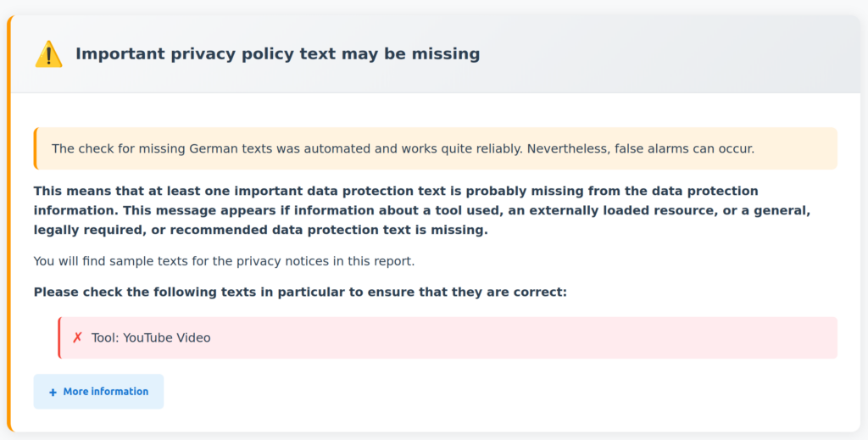Click the heading about missing privacy policy text
Viewport: 868px width, 440px height.
click(x=277, y=54)
